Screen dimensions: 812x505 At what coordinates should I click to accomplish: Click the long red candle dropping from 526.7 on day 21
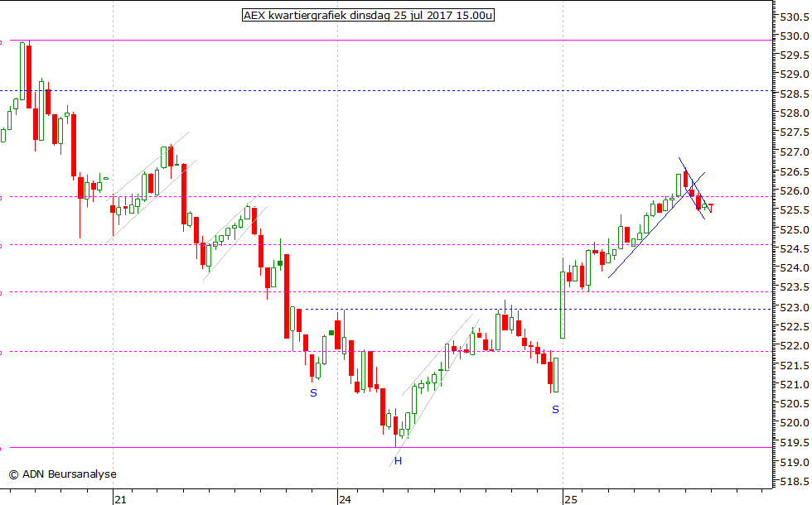pyautogui.click(x=184, y=195)
